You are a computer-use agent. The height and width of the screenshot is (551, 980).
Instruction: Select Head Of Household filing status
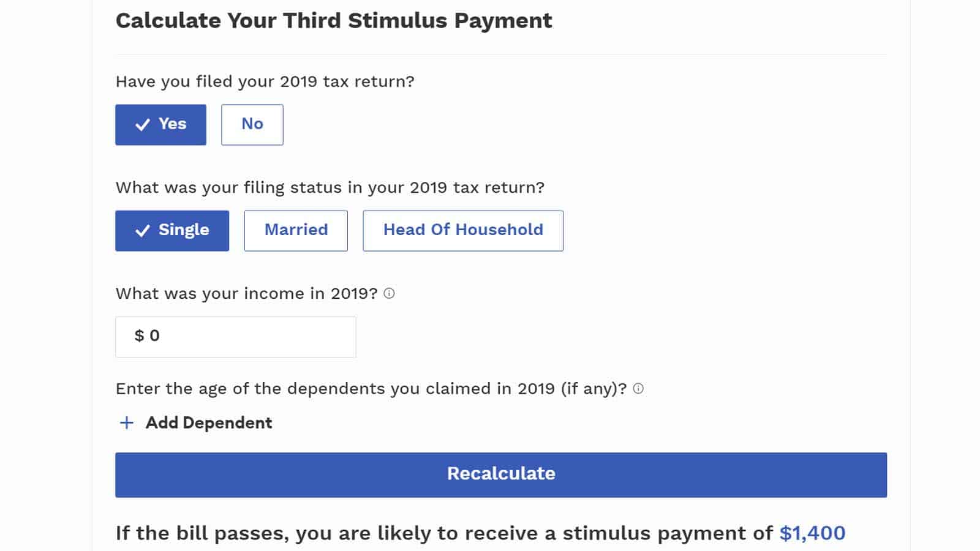463,231
